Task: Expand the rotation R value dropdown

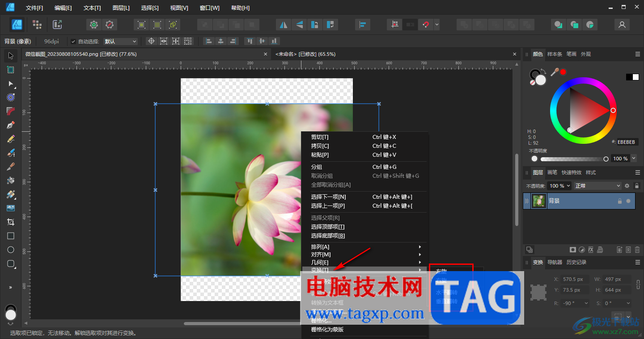Action: click(586, 303)
